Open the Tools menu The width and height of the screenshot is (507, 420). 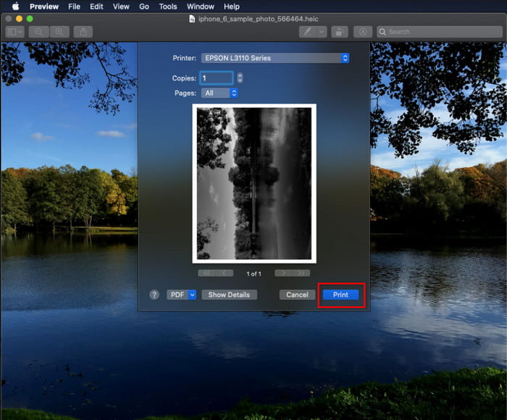tap(168, 7)
